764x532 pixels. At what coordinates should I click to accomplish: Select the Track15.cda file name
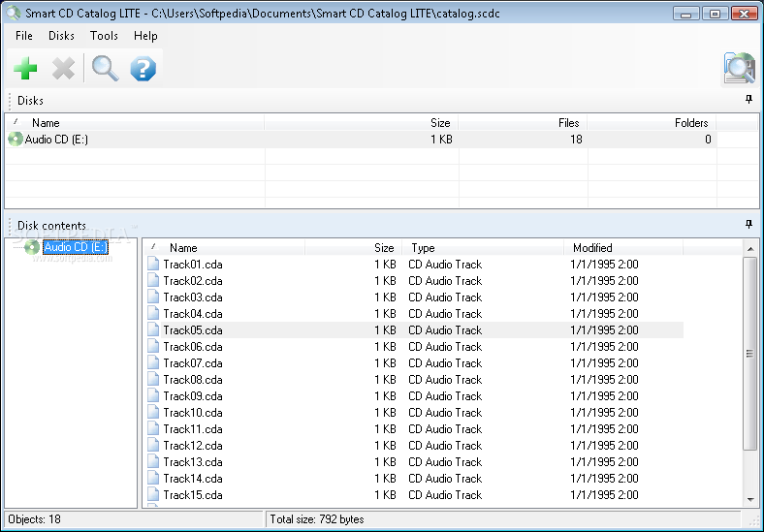click(193, 495)
